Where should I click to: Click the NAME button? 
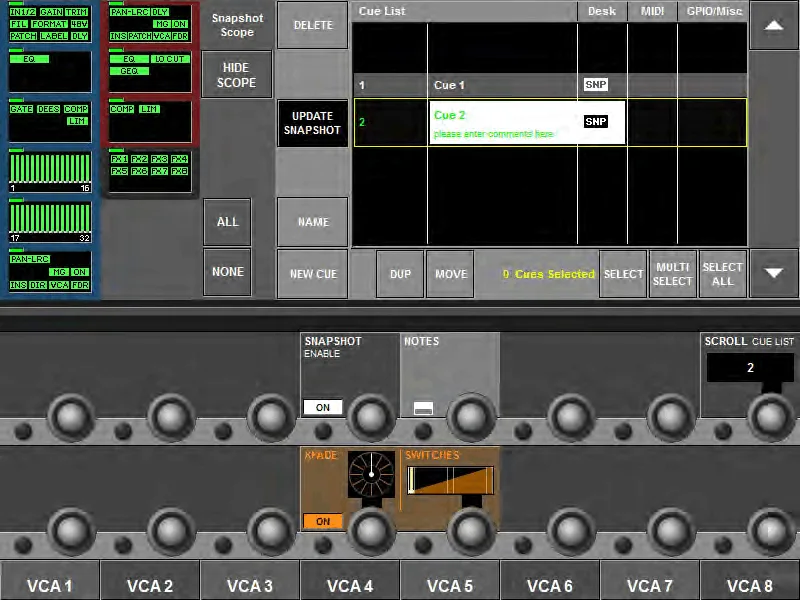(x=313, y=222)
